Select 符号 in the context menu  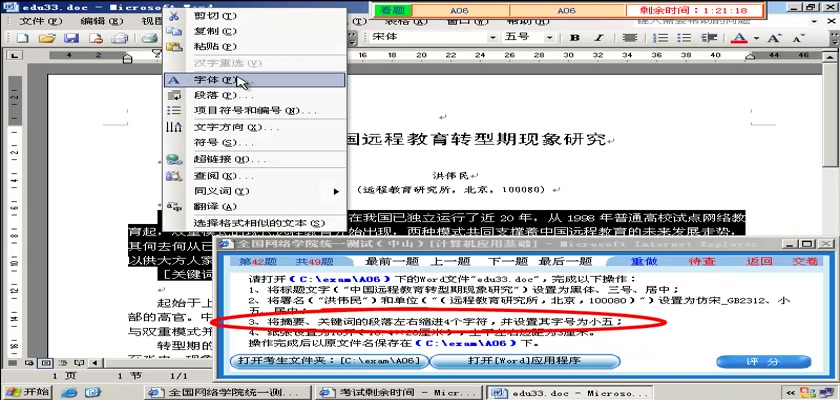pos(254,143)
